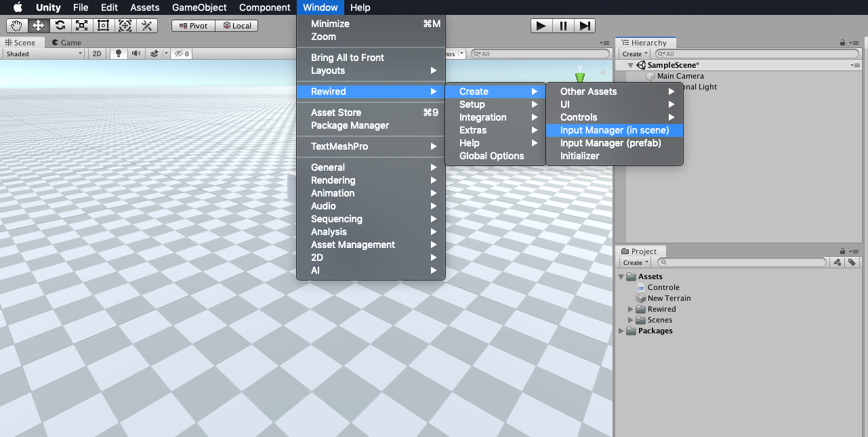Collapse the Assets folder arrow
This screenshot has width=868, height=437.
click(621, 276)
